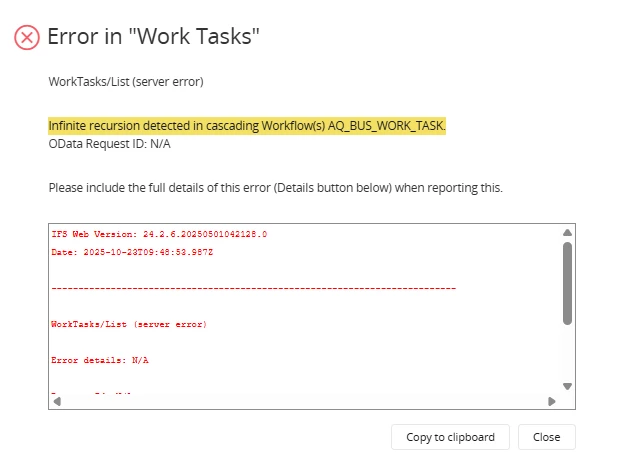This screenshot has height=467, width=621.
Task: Click the horizontal scrollbar track under details
Action: tap(300, 401)
